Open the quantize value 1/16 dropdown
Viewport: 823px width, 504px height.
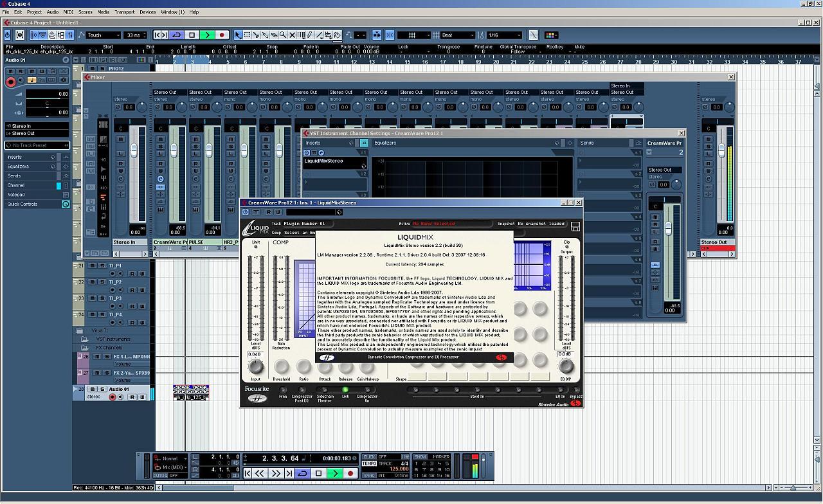coord(505,35)
